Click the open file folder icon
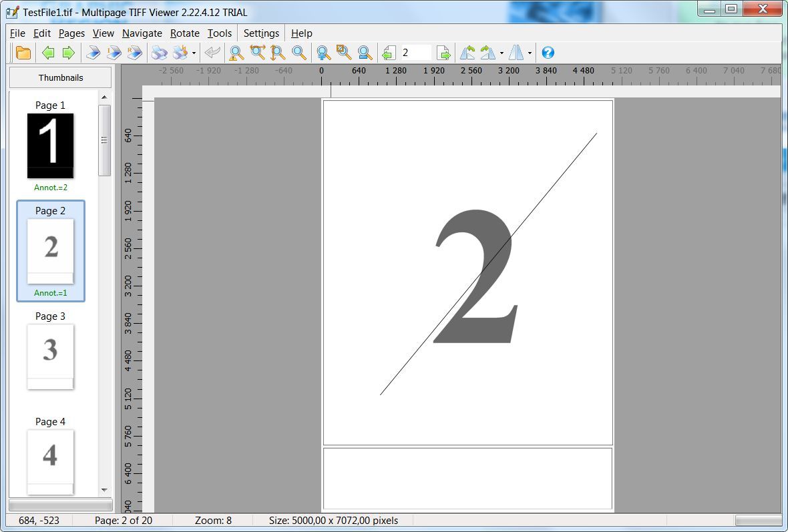The image size is (788, 532). tap(23, 53)
